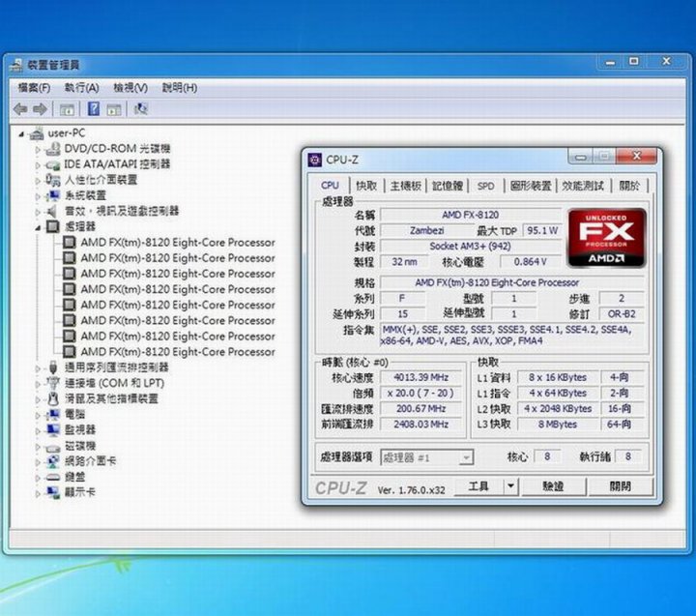The width and height of the screenshot is (696, 616).
Task: Select the 處理器 category chip icon
Action: coord(53,226)
